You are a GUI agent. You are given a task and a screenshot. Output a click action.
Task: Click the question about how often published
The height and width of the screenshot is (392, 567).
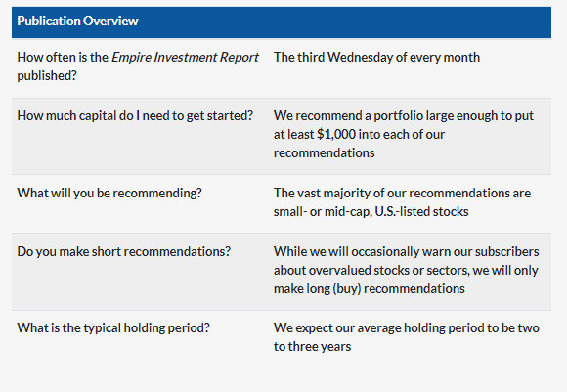(x=138, y=66)
